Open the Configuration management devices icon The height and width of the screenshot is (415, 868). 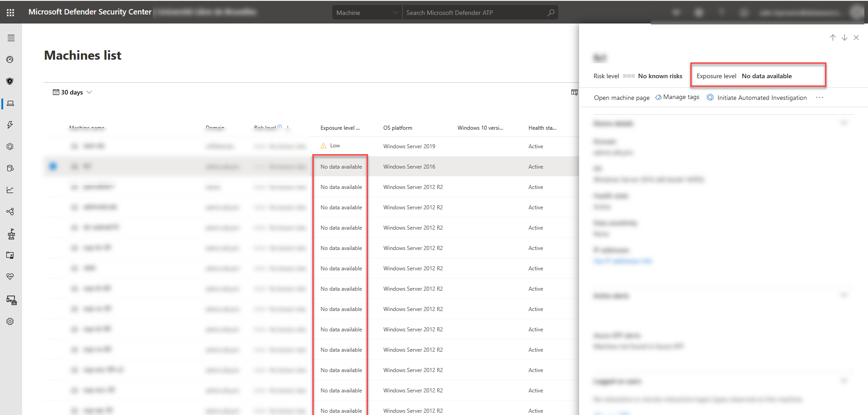pos(11,300)
